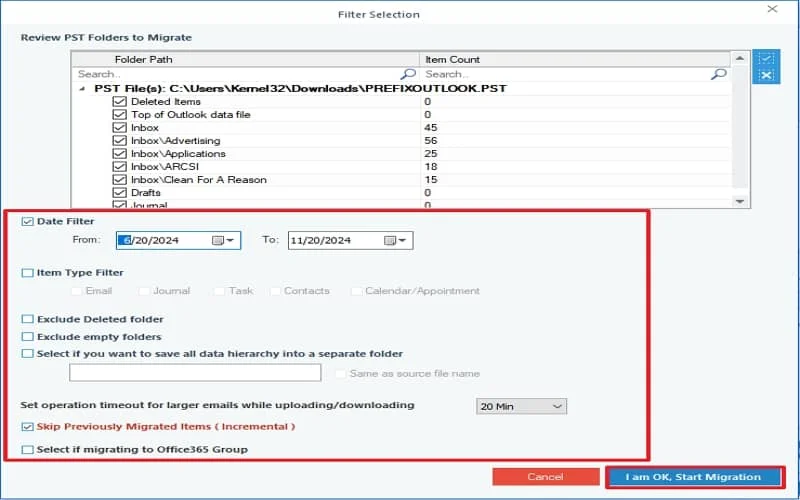The image size is (800, 500).
Task: Click the separate folder name text box
Action: (x=195, y=372)
